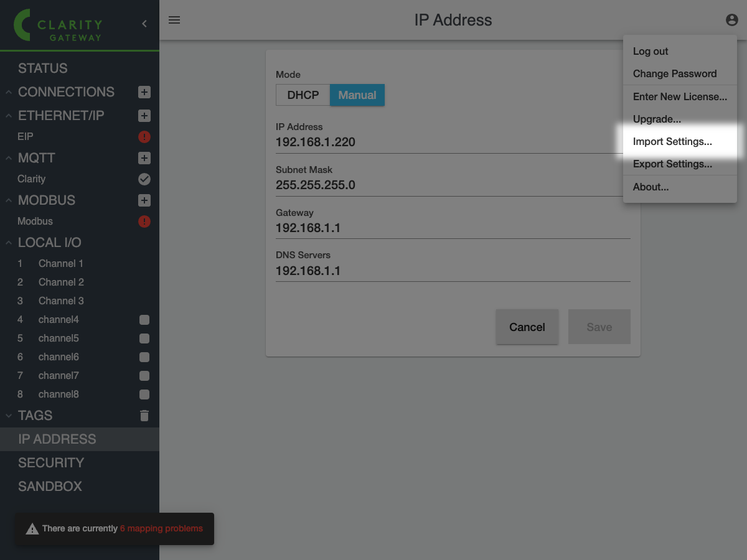747x560 pixels.
Task: Select Import Settings from the menu
Action: coord(672,141)
